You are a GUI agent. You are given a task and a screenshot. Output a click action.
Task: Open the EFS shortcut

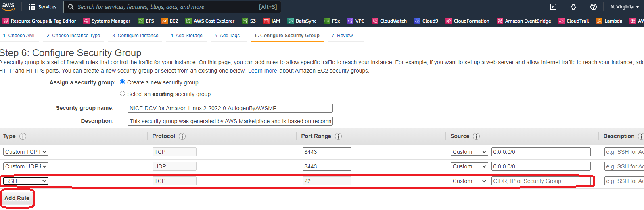pos(146,21)
